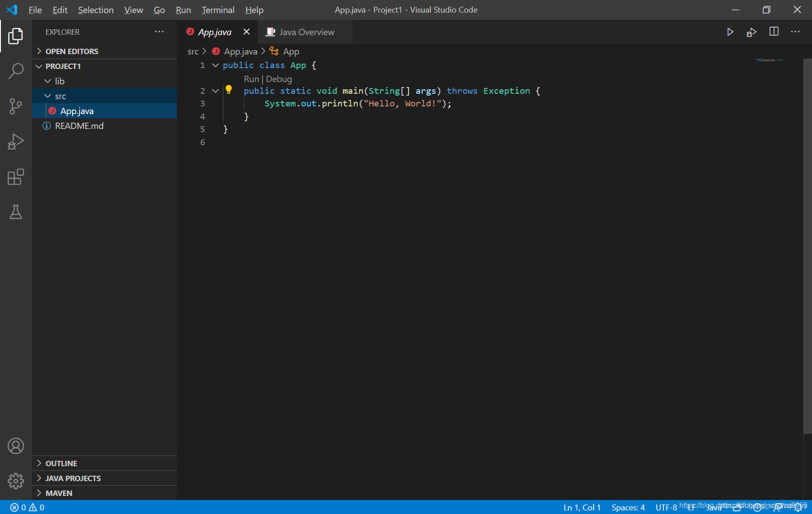
Task: Open the Edit menu
Action: click(x=60, y=10)
